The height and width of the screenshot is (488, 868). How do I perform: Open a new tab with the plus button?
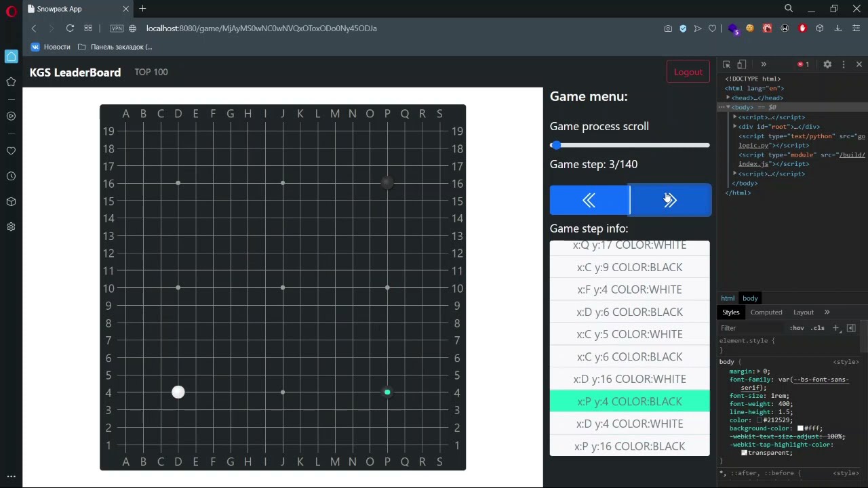[142, 9]
